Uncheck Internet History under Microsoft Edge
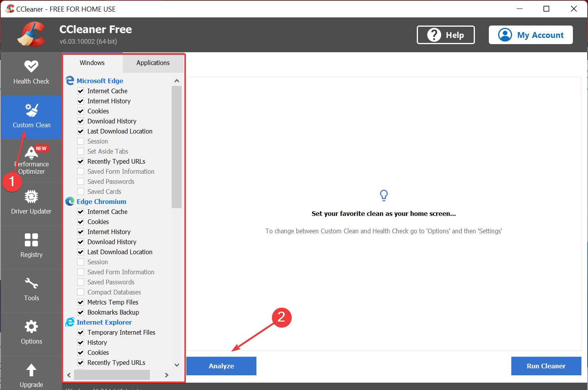588x390 pixels. (x=81, y=101)
